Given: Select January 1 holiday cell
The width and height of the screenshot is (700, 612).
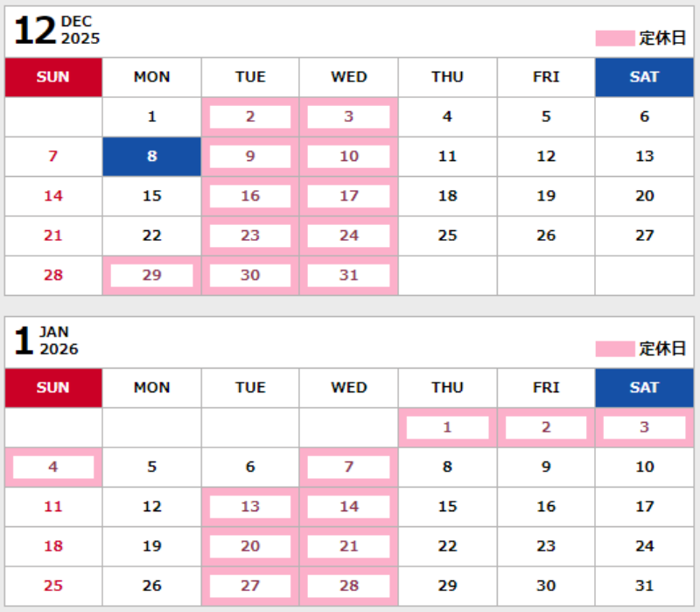Looking at the screenshot, I should pyautogui.click(x=447, y=427).
